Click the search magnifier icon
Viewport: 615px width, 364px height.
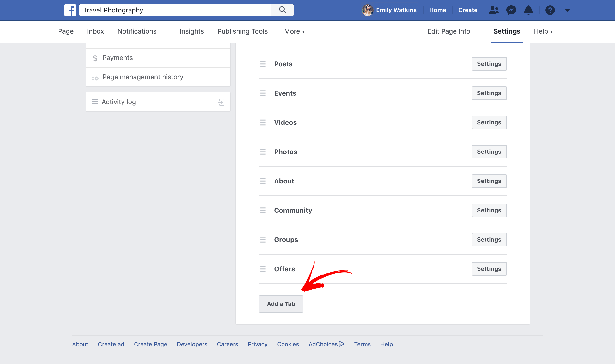click(283, 10)
